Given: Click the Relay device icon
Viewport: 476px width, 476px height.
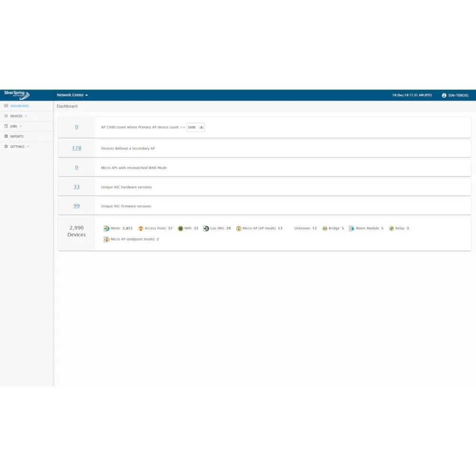Looking at the screenshot, I should coord(391,228).
